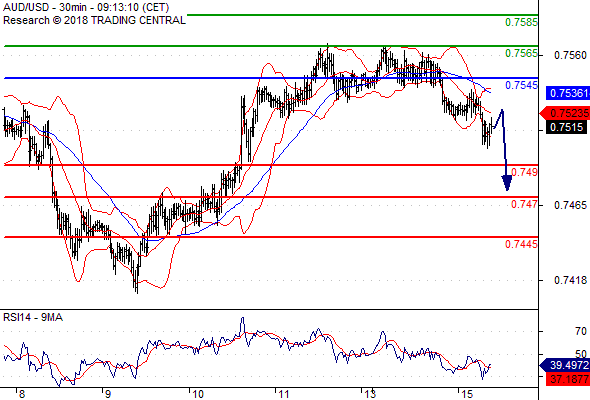The image size is (590, 400).
Task: Click the 'AUD/USD - 30min - 09:13:10 (CET)' title text
Action: (86, 7)
